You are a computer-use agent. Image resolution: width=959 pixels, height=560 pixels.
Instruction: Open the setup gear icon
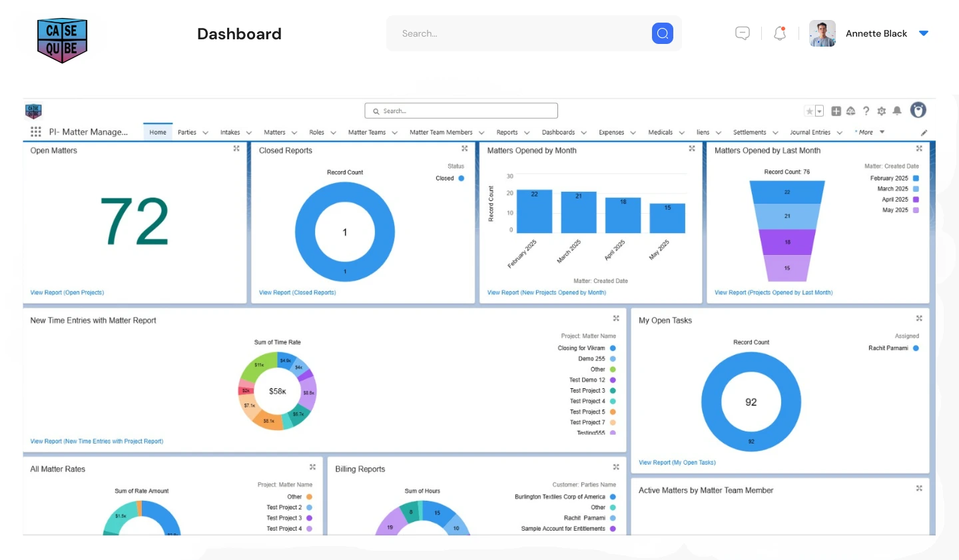[x=882, y=111]
